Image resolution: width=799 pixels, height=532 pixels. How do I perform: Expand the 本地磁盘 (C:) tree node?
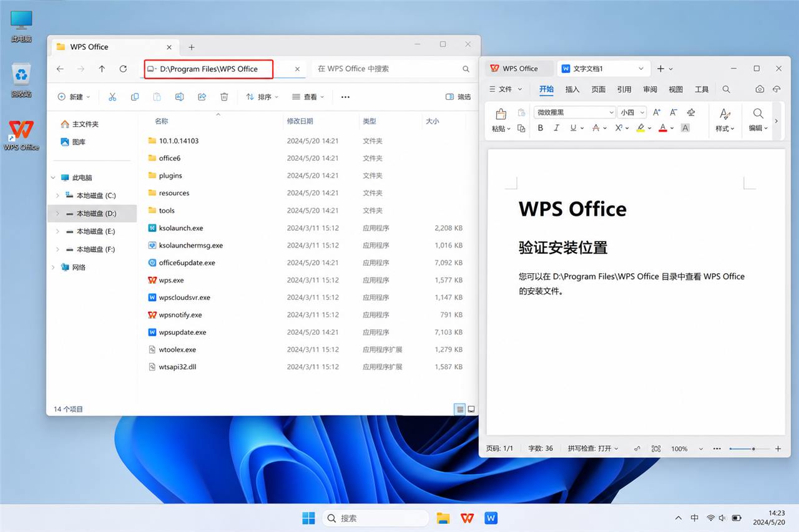[x=57, y=195]
